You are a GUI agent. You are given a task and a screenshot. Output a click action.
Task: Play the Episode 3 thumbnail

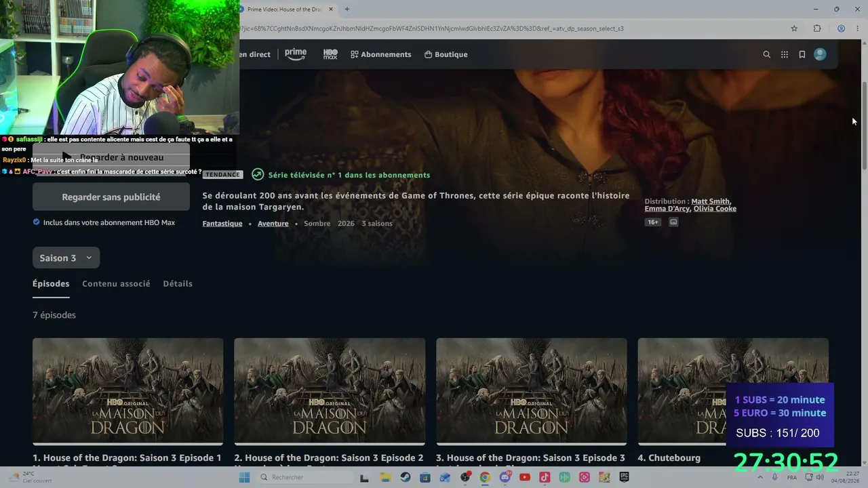(531, 391)
